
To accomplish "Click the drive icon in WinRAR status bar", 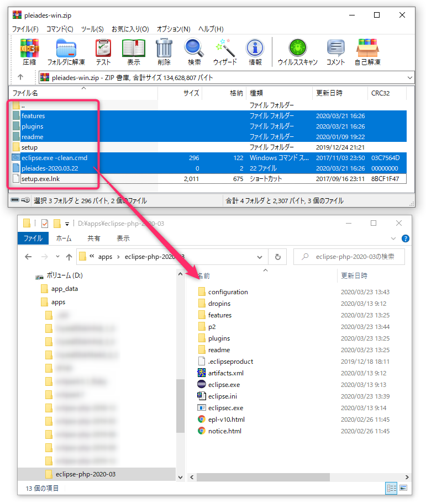I will pos(15,200).
